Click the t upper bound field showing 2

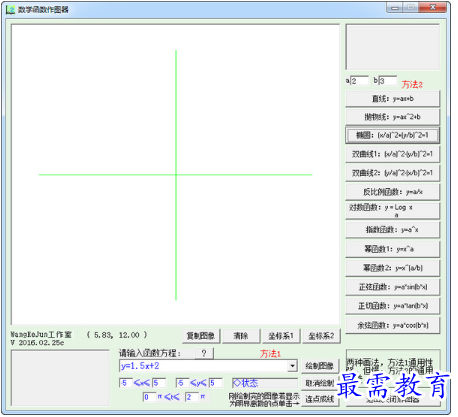tap(192, 397)
